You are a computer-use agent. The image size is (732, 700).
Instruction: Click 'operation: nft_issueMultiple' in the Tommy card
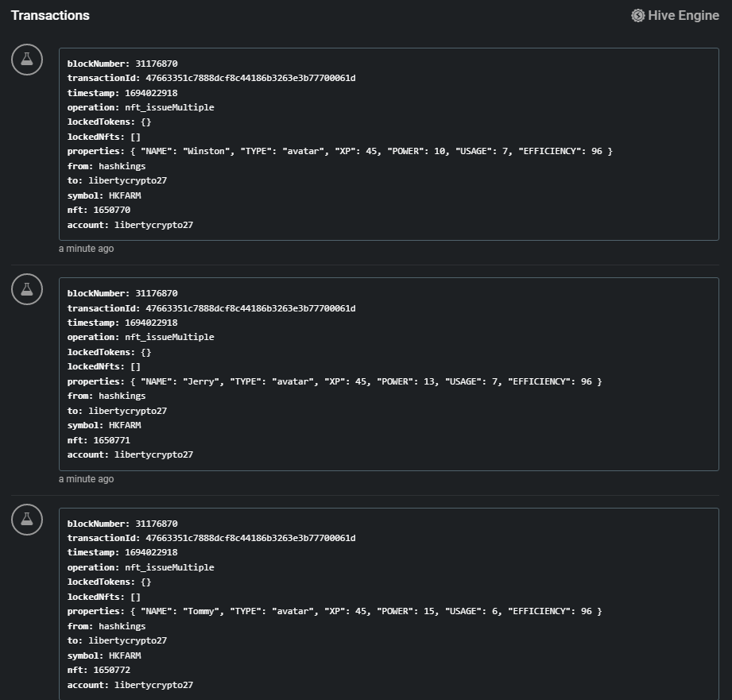(141, 567)
